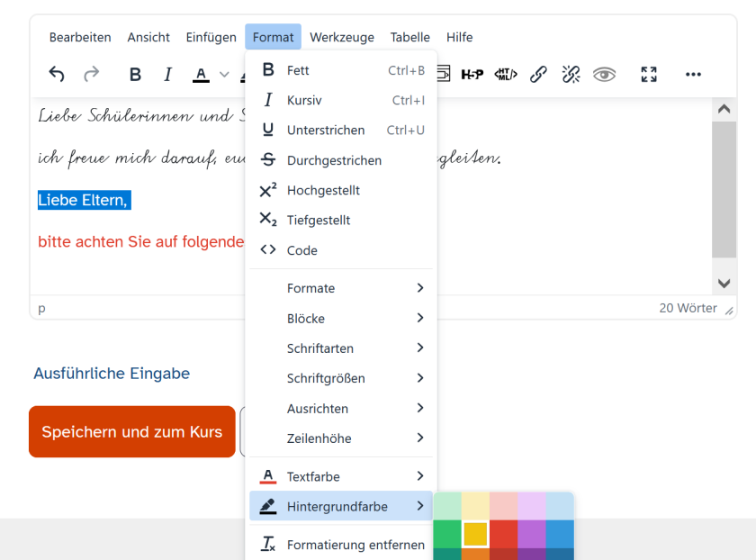Insert an H5P element via toolbar icon
This screenshot has width=756, height=560.
[472, 75]
